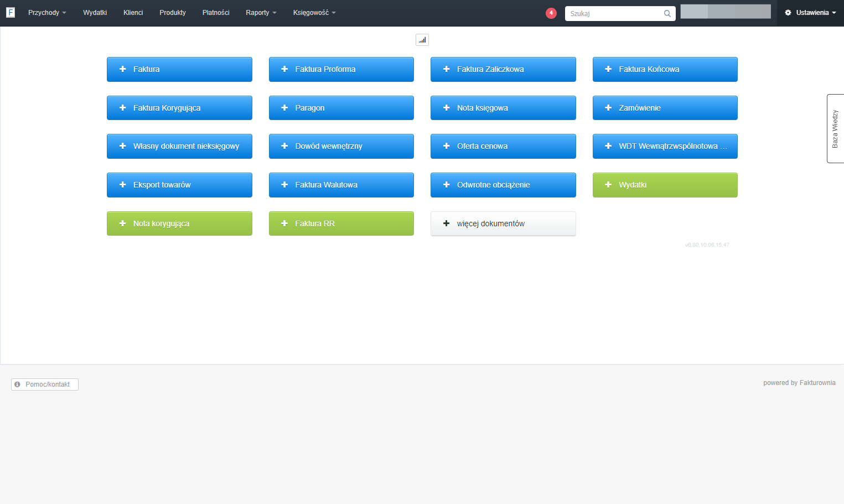Open the Wydatki menu item

(x=95, y=13)
